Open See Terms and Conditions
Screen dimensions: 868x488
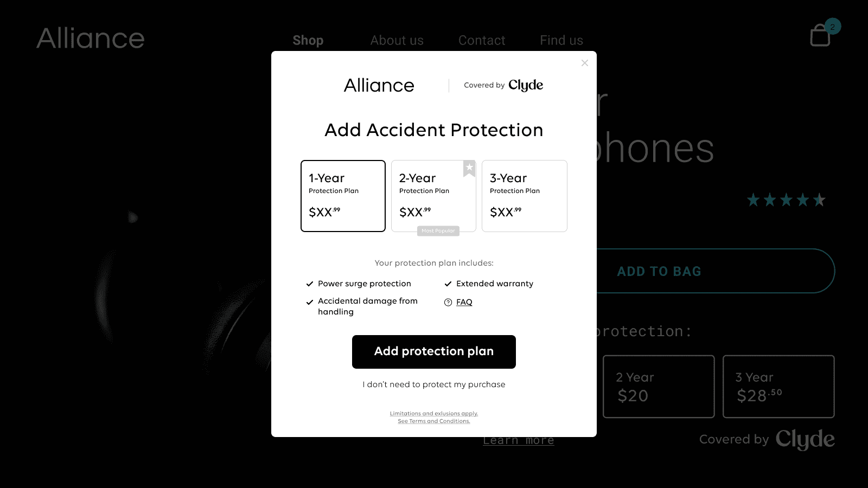click(433, 421)
